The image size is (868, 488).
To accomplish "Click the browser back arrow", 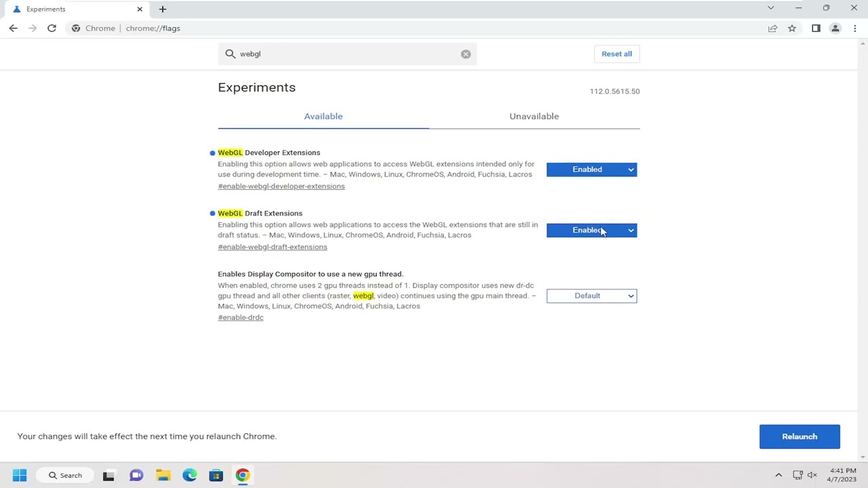I will (x=14, y=28).
